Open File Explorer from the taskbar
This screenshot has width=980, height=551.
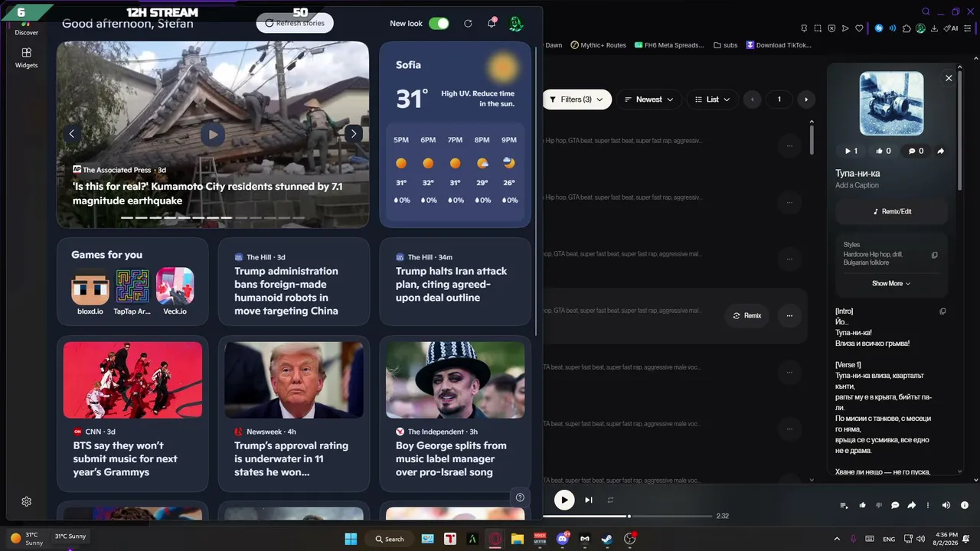coord(518,539)
